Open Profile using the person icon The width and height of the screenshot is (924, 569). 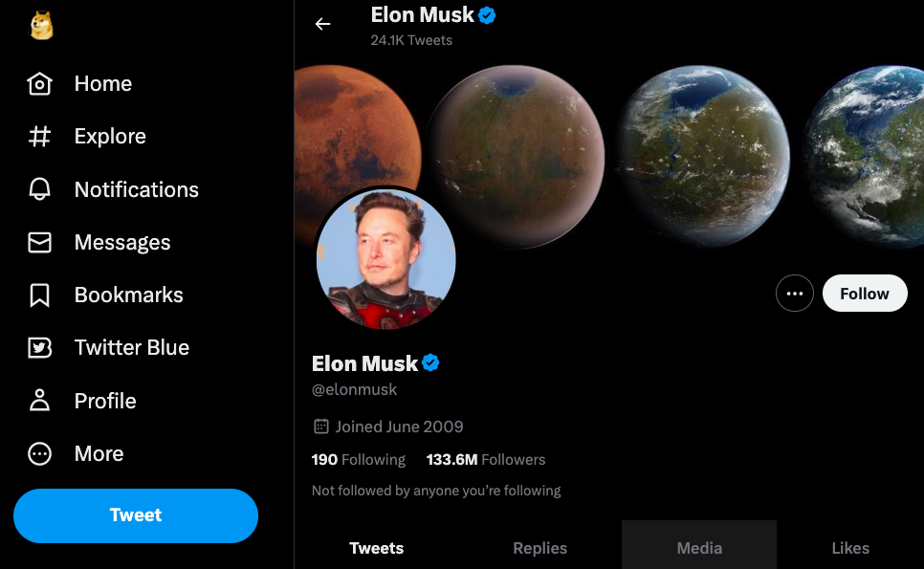click(40, 401)
